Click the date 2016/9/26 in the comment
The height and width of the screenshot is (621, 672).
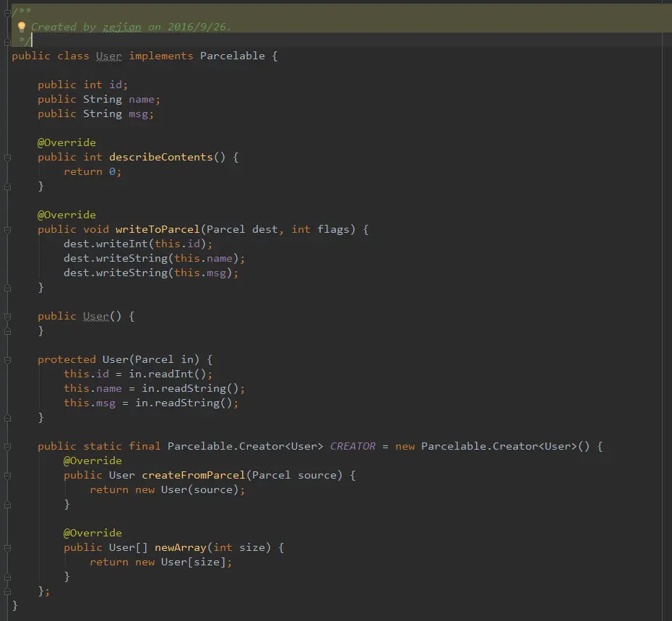pos(197,27)
